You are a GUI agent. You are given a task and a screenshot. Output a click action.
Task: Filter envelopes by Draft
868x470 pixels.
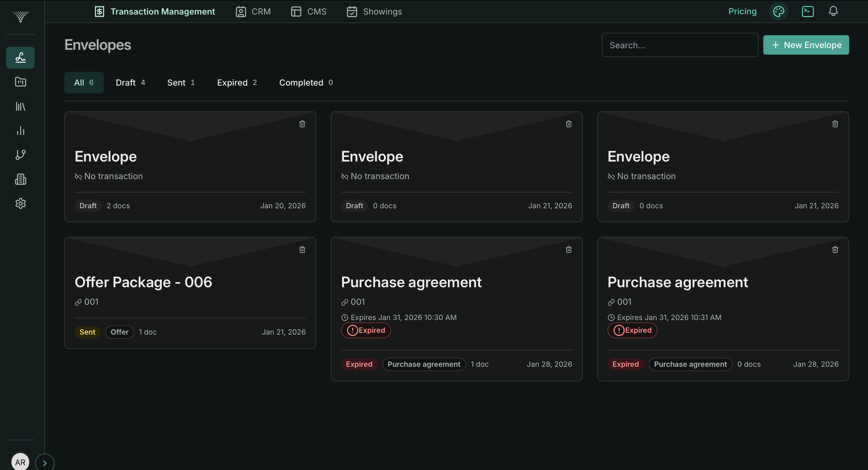coord(131,83)
